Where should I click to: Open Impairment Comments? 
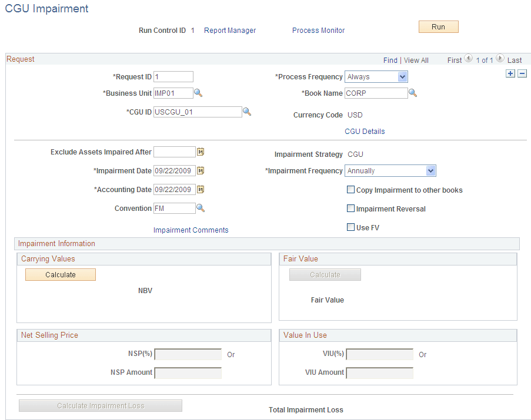point(191,230)
